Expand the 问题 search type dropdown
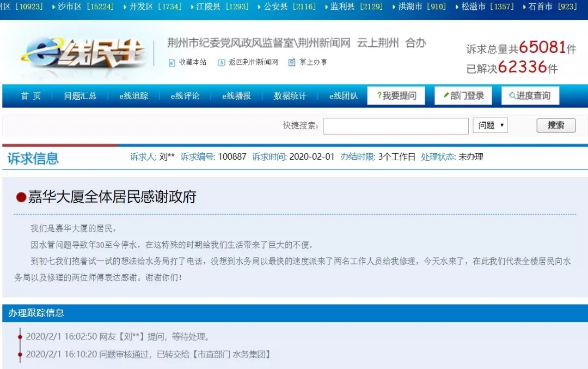Screen dimensions: 588x369 tap(490, 125)
